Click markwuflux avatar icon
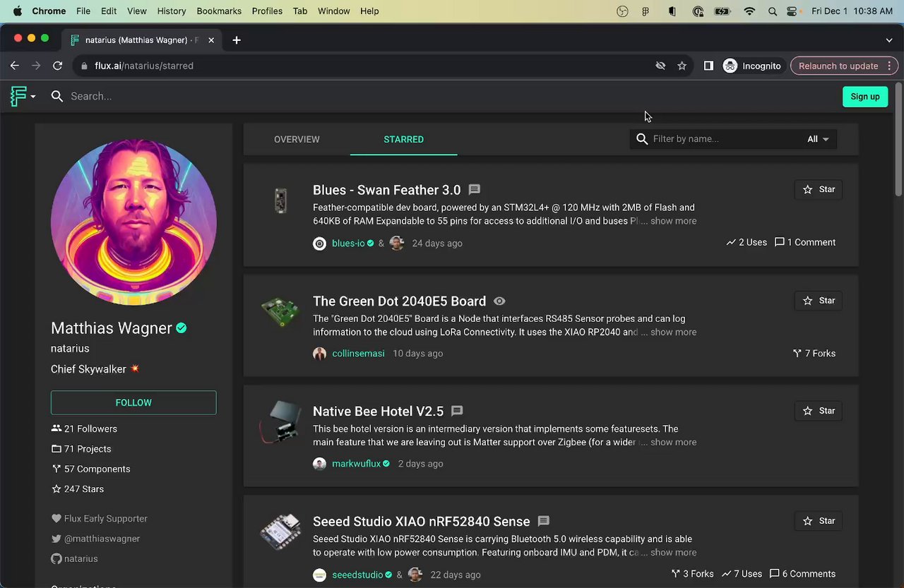The image size is (904, 588). tap(319, 464)
